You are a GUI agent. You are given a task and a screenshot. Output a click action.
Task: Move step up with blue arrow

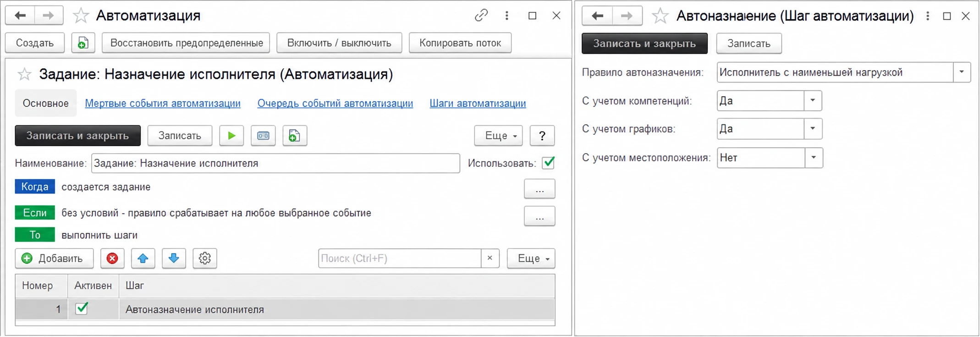(143, 259)
